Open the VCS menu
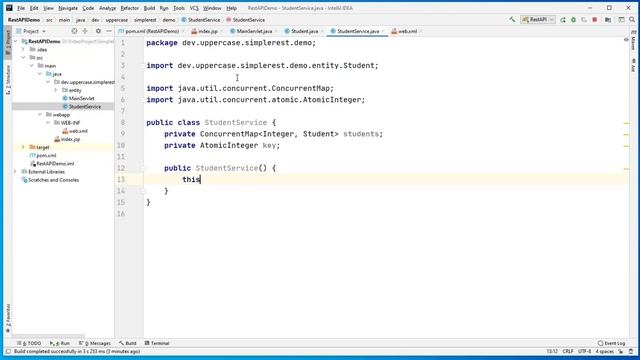The image size is (640, 360). (x=194, y=8)
